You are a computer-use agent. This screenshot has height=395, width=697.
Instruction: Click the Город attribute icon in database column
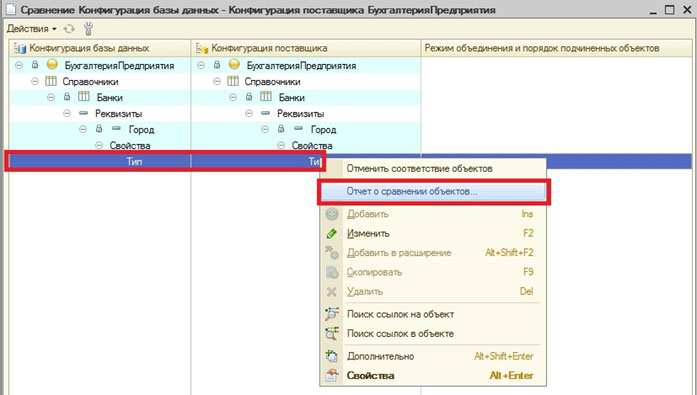point(116,128)
